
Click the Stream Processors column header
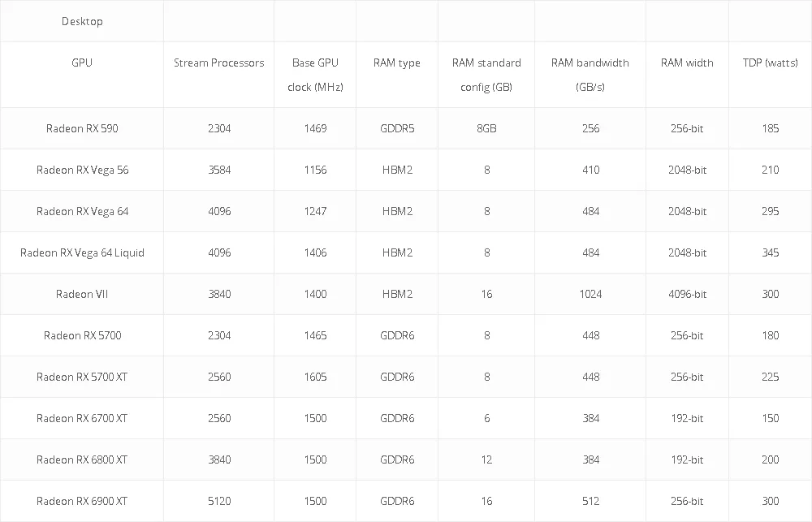[x=218, y=63]
